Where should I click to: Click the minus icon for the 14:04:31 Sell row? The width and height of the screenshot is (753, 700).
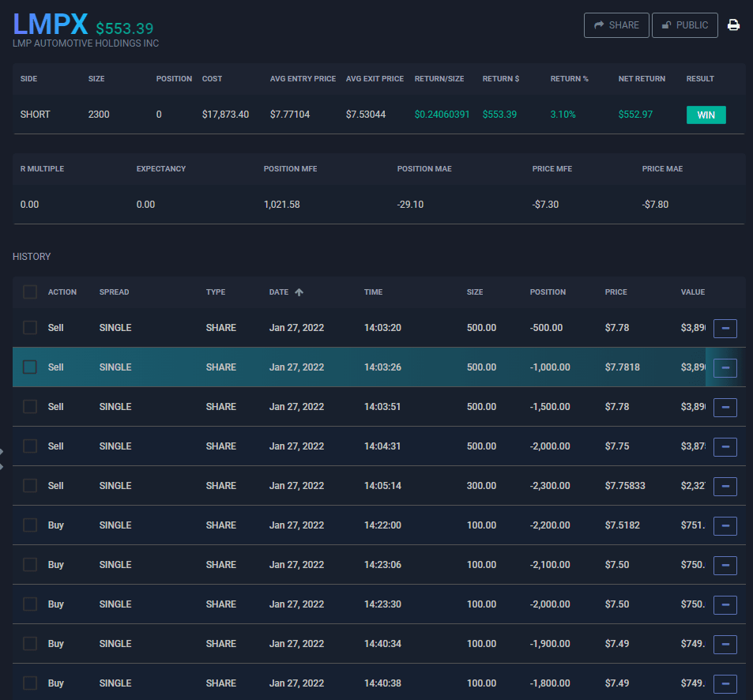click(x=725, y=446)
